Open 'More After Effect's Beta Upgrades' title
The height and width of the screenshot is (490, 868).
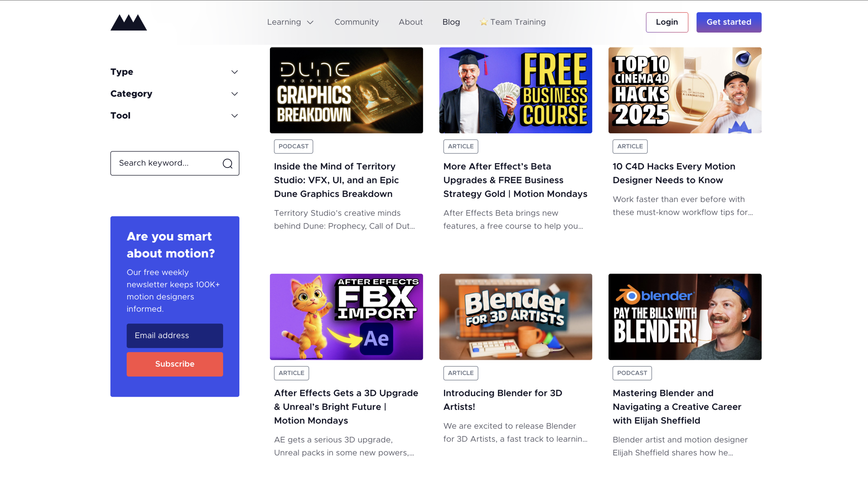click(515, 180)
